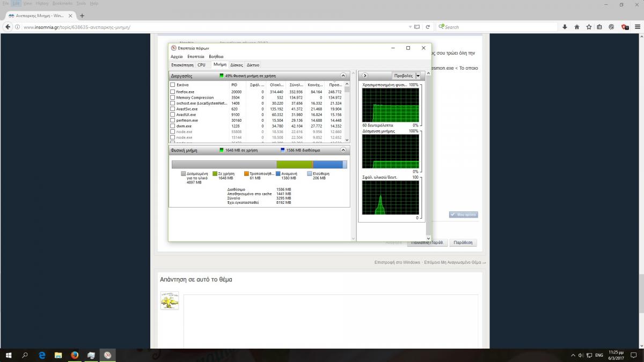644x362 pixels.
Task: Open Firefox hamburger menu
Action: [636, 27]
